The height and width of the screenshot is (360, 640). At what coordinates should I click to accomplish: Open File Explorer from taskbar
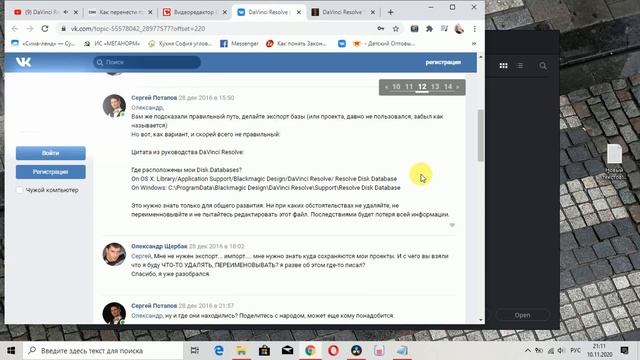[241, 351]
